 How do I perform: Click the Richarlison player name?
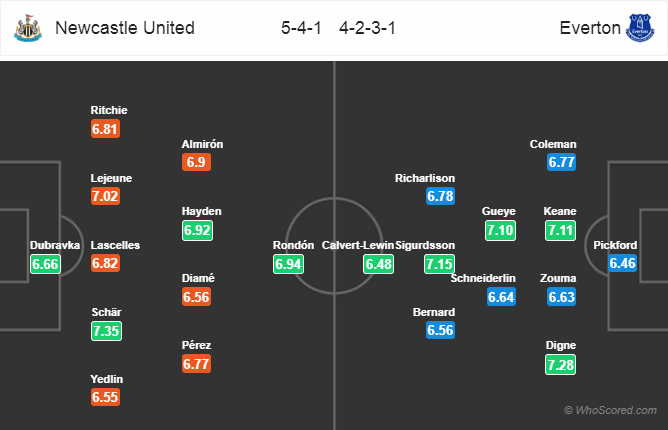[427, 177]
